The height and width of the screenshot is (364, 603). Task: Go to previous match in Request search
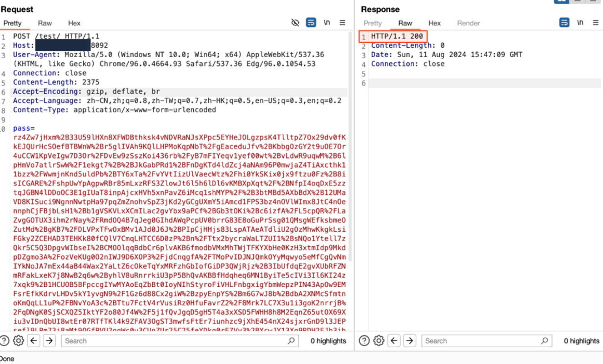point(34,340)
